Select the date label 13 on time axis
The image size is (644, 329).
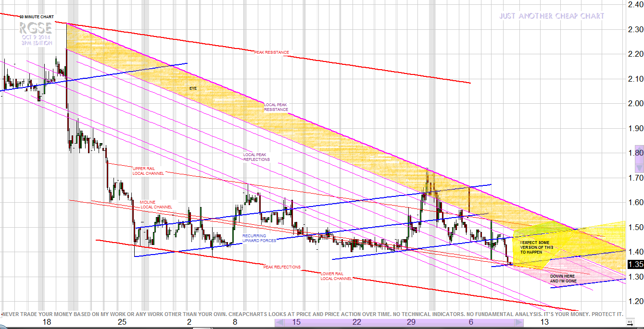coord(544,322)
